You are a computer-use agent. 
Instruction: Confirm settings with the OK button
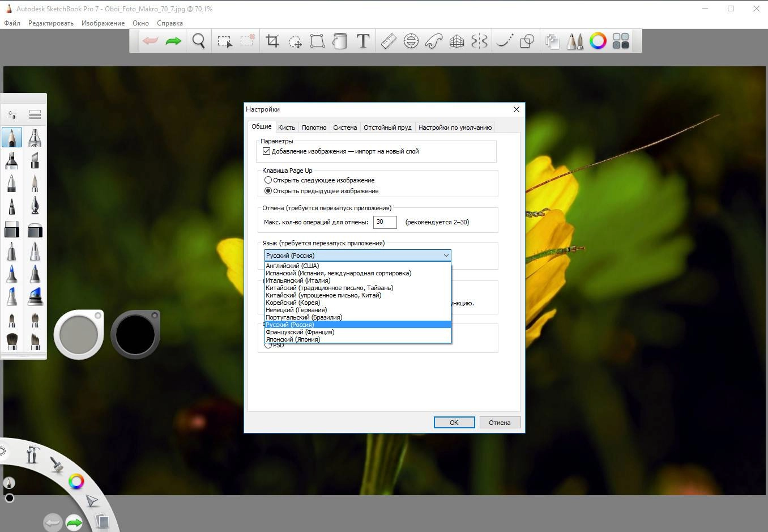point(454,423)
